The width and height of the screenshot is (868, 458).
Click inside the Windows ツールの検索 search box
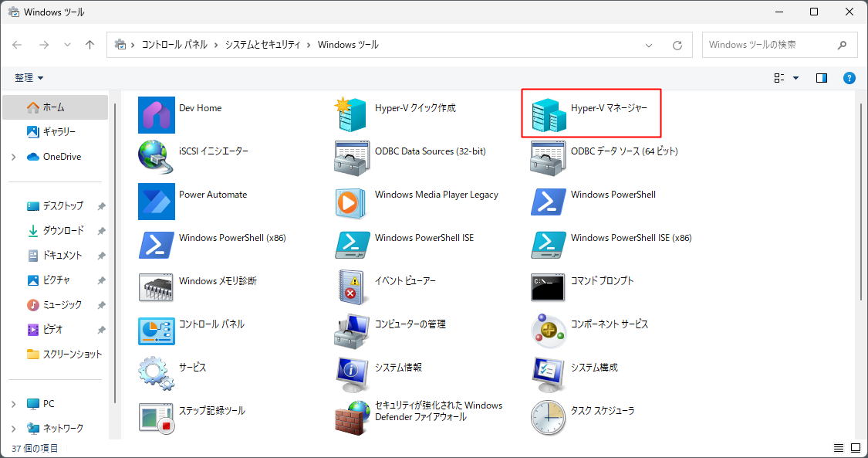pos(772,44)
